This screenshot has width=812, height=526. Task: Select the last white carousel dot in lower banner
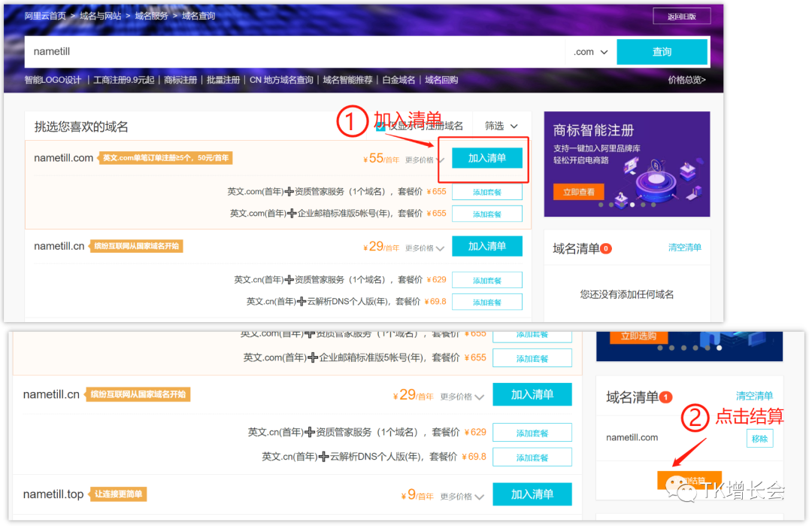(720, 348)
